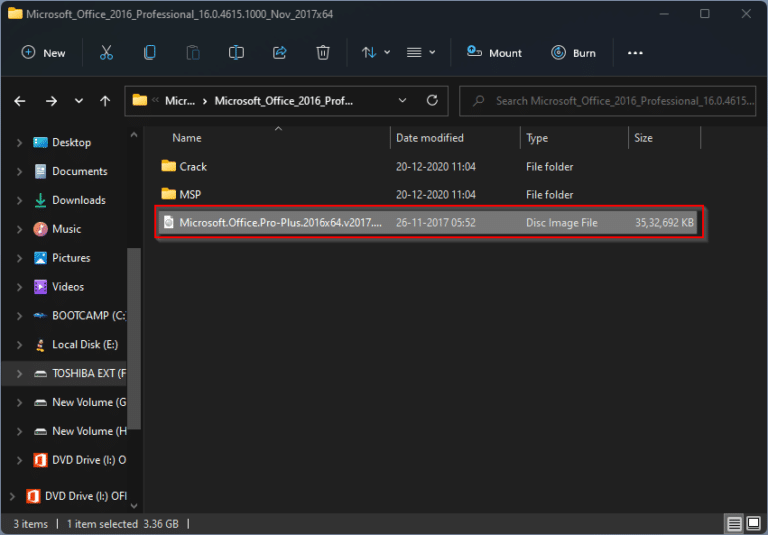The width and height of the screenshot is (768, 535).
Task: Sort by the Date modified column header
Action: pos(430,138)
